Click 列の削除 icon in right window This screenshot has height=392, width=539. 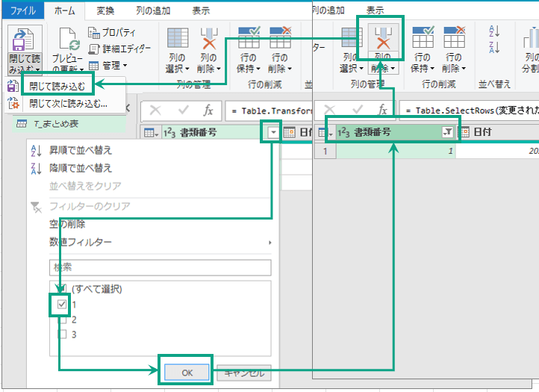click(x=383, y=38)
